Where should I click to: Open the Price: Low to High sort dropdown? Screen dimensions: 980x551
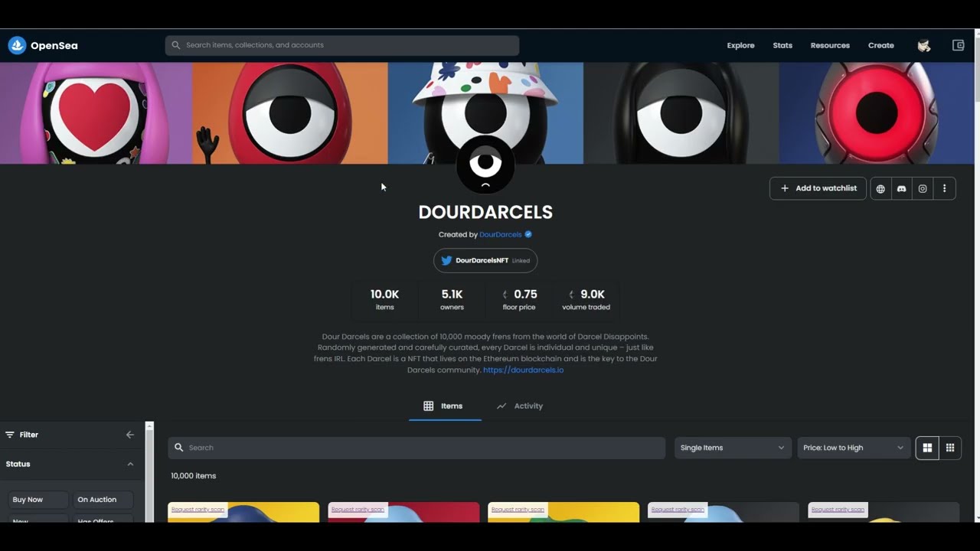coord(854,448)
